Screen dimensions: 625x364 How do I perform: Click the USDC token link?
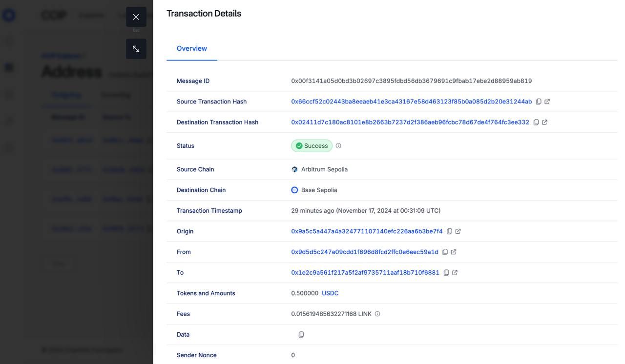click(x=330, y=293)
